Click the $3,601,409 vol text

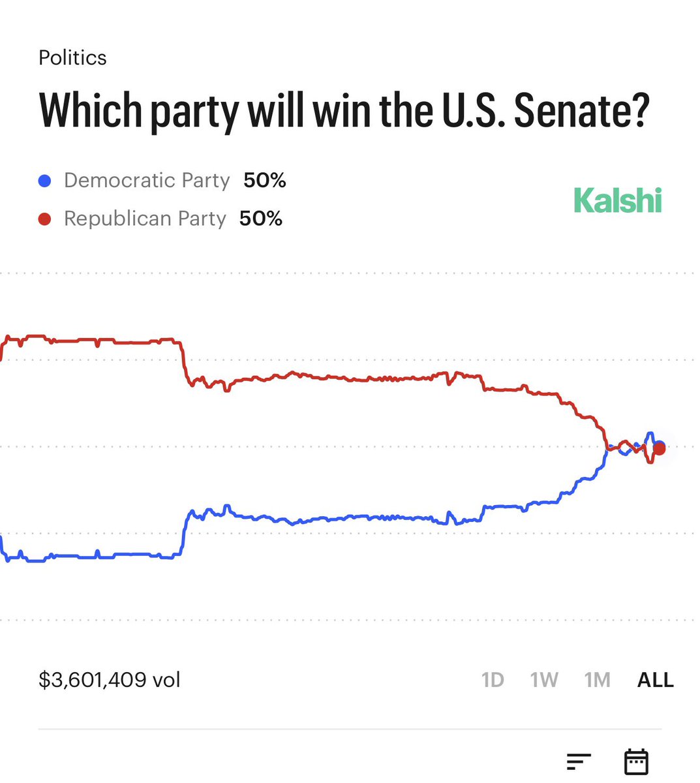coord(110,680)
